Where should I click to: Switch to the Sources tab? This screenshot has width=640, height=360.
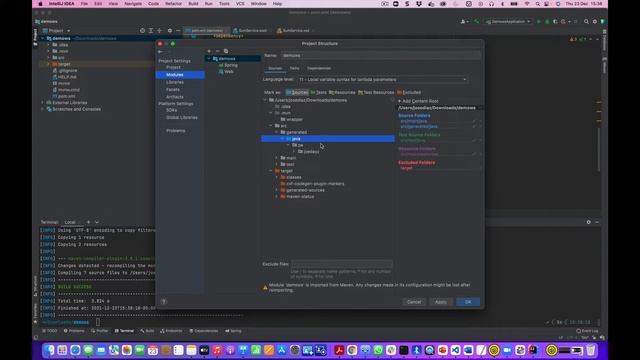click(275, 68)
